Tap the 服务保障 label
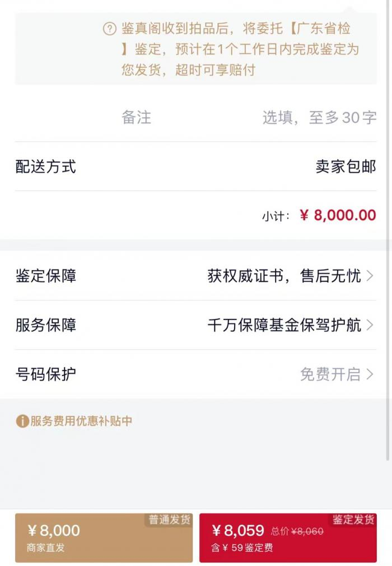Viewport: 392px width, 566px height. pyautogui.click(x=46, y=325)
